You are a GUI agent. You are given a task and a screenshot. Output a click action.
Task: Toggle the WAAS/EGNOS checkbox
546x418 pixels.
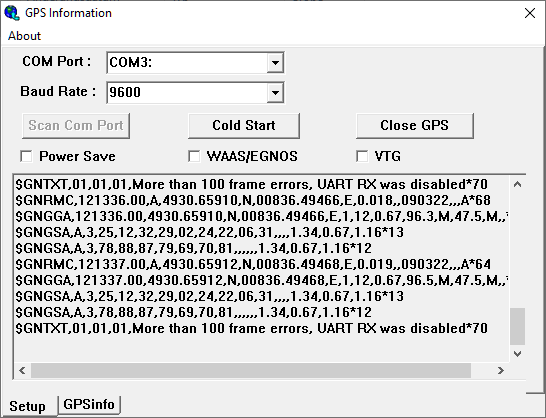pyautogui.click(x=194, y=156)
